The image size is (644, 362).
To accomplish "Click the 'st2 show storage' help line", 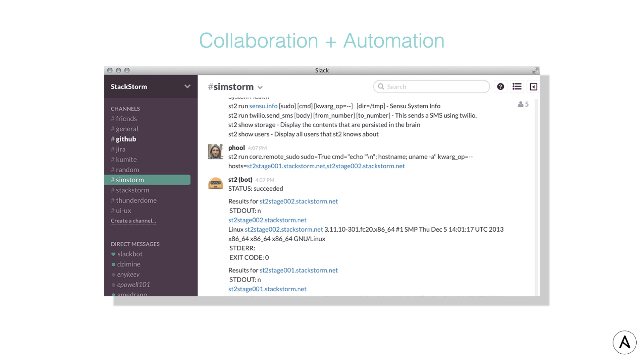I will pos(324,125).
